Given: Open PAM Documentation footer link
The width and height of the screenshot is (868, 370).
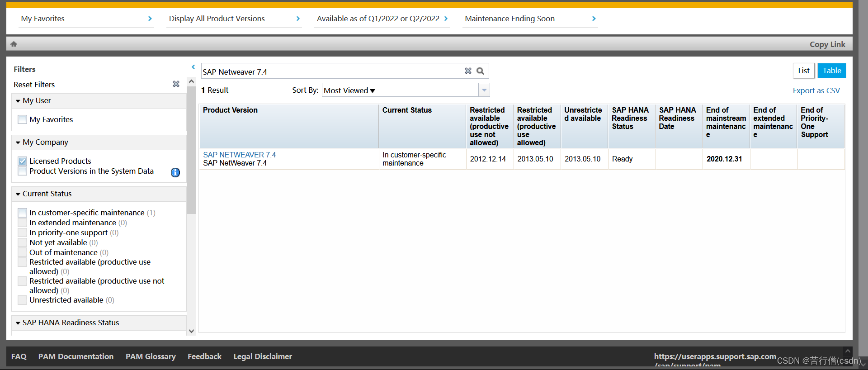Looking at the screenshot, I should click(76, 356).
